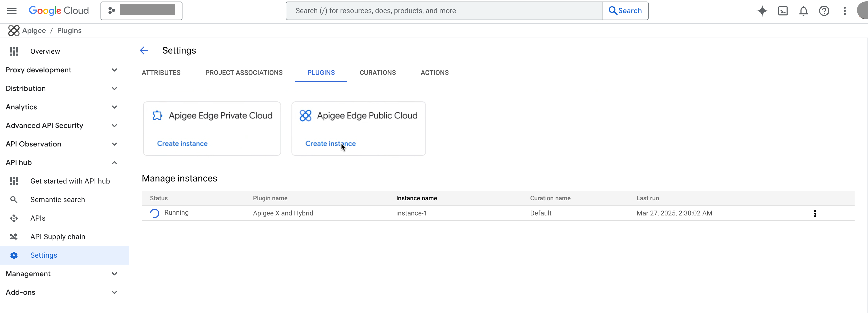
Task: Create an Apigee Edge Private Cloud instance
Action: [x=182, y=143]
